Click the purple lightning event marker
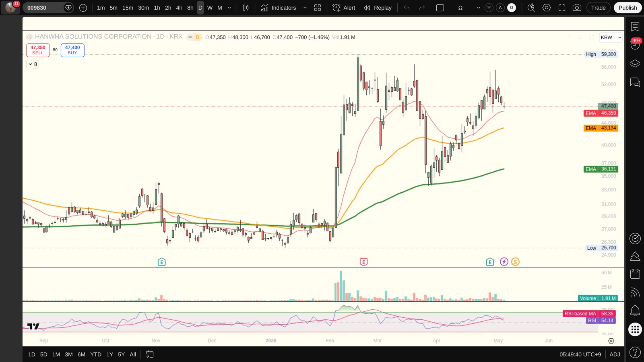The width and height of the screenshot is (644, 362). pos(504,262)
